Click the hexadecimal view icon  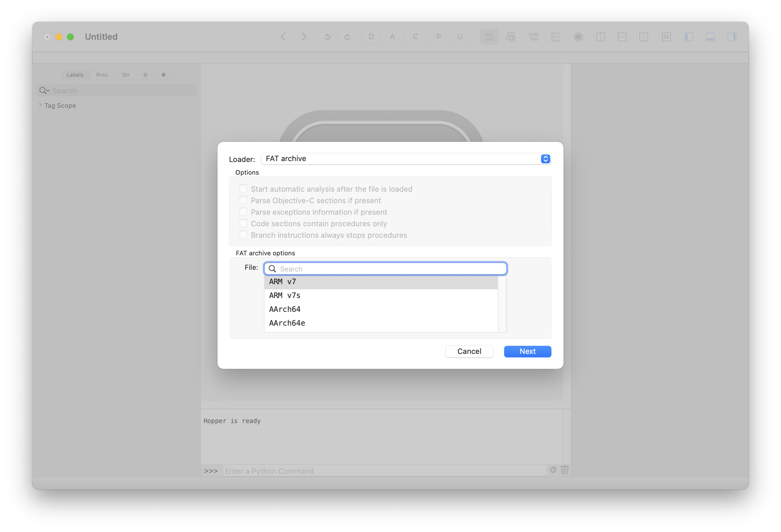pyautogui.click(x=555, y=37)
